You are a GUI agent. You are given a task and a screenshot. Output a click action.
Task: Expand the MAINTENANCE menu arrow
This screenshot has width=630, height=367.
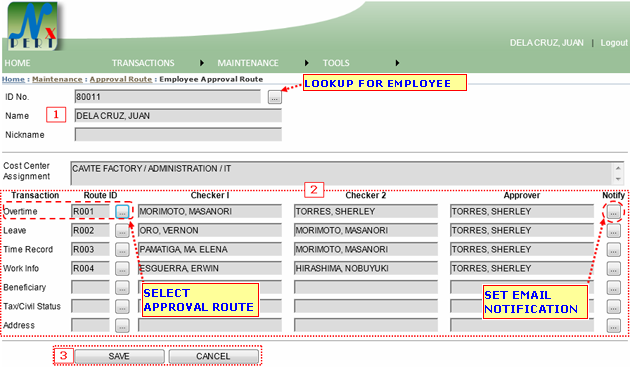pyautogui.click(x=307, y=63)
